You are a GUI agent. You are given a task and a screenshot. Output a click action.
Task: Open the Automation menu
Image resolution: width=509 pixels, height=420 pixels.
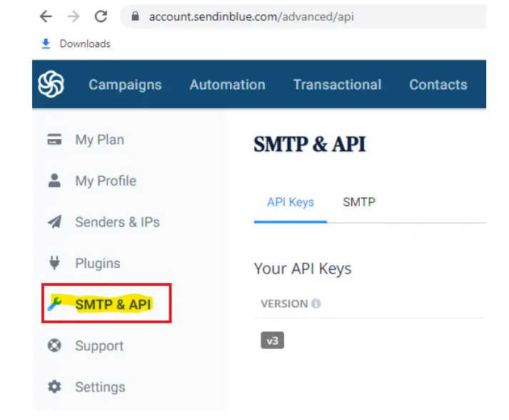click(x=228, y=85)
